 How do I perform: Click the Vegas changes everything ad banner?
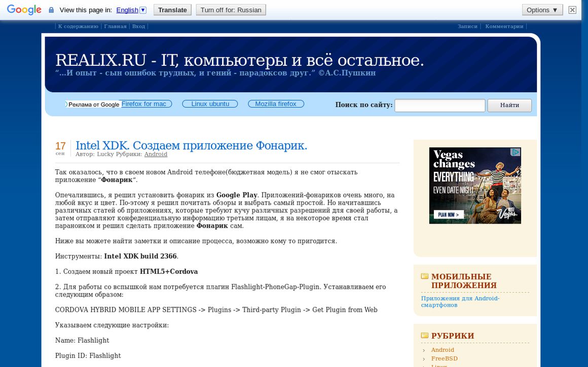tap(475, 186)
